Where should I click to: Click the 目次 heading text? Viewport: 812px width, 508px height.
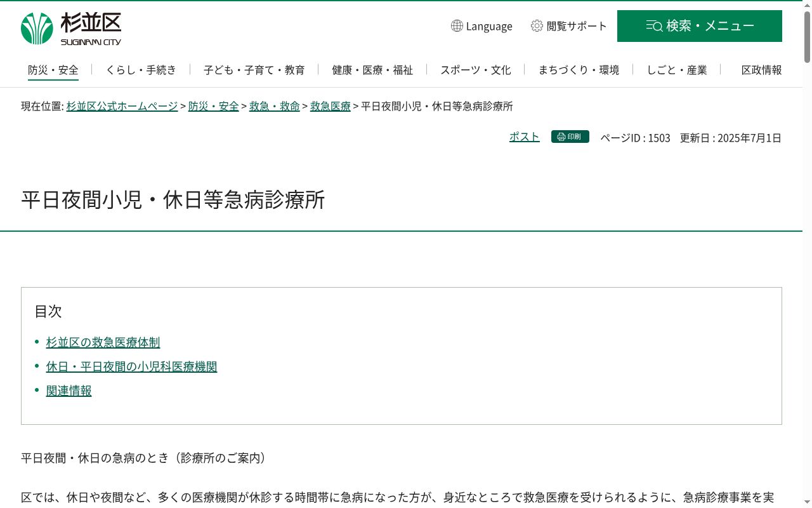48,311
